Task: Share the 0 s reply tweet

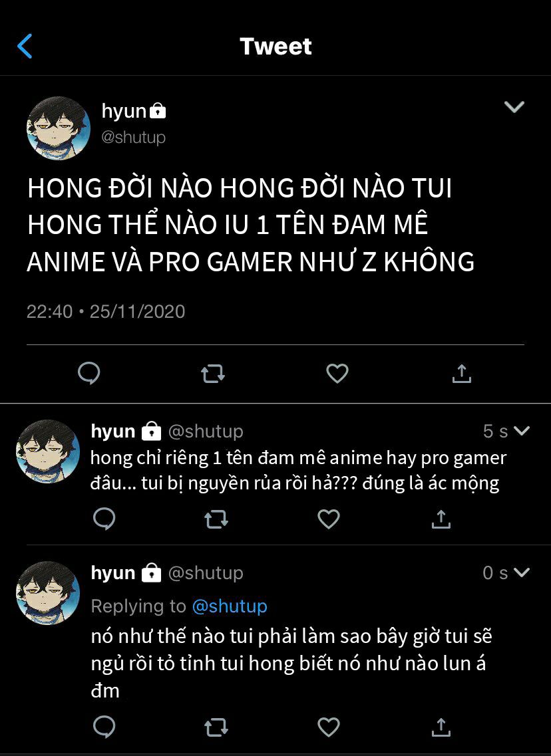Action: (441, 727)
